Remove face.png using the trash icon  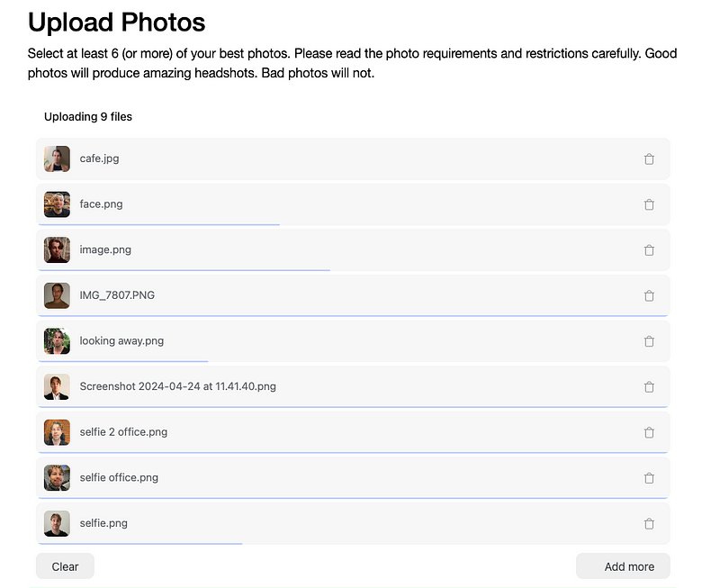click(649, 204)
